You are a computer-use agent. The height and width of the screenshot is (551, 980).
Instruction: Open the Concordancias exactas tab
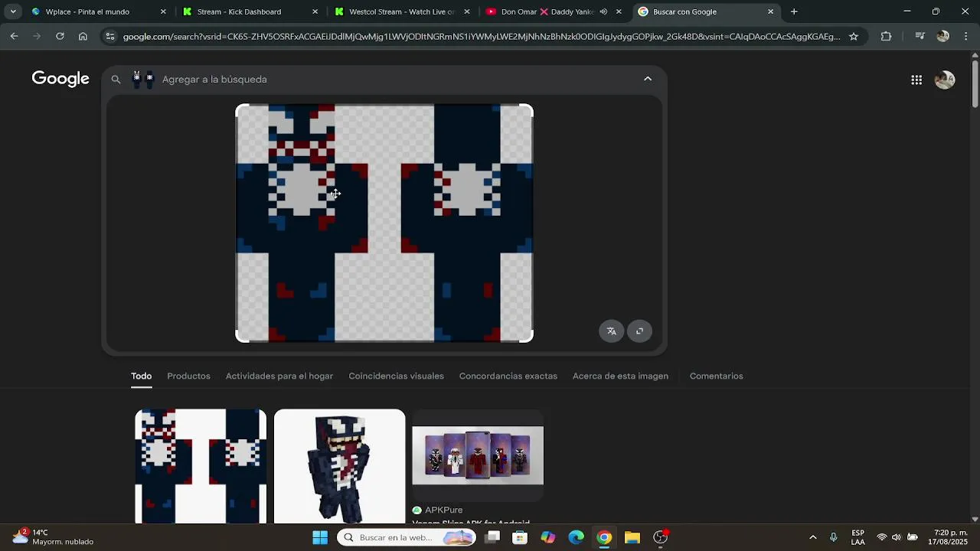coord(508,376)
